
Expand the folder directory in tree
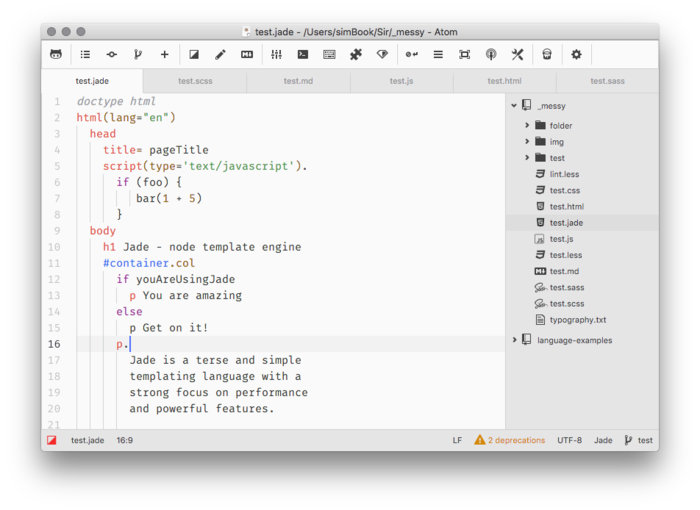pos(527,126)
